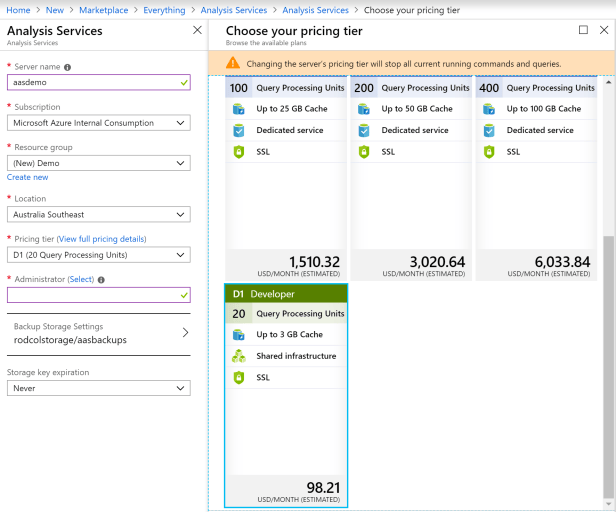Click 'Up to 3 GB Cache' text
This screenshot has height=512, width=616.
pos(290,334)
